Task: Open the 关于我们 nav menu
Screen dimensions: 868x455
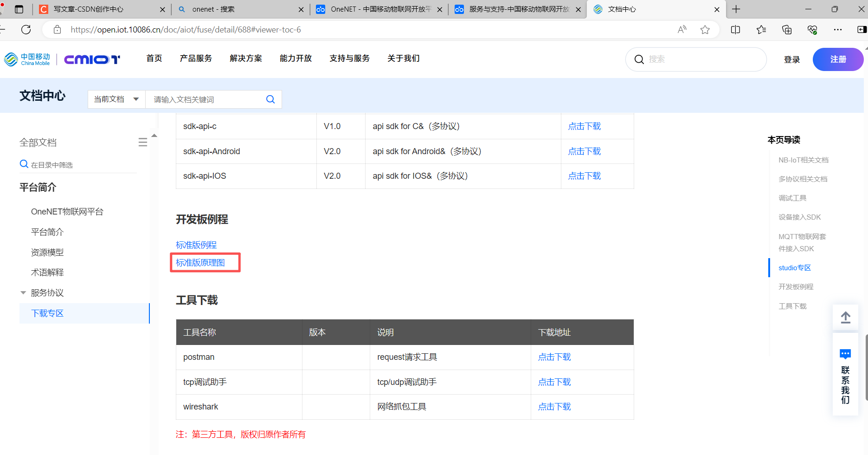Action: (x=404, y=58)
